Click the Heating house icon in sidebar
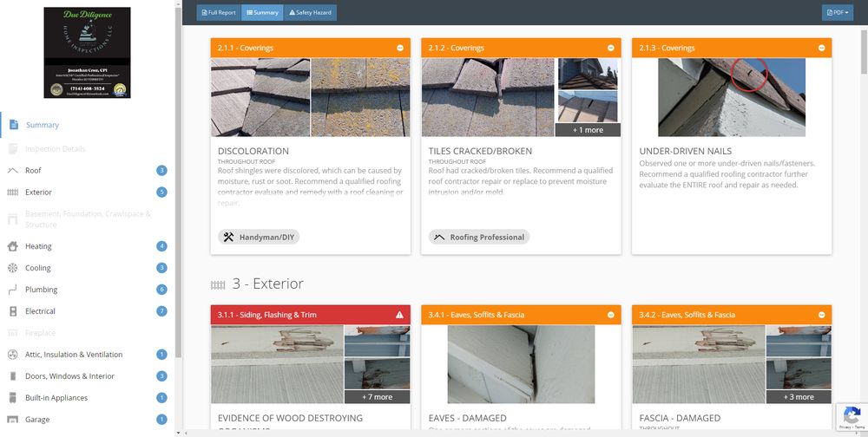This screenshot has width=868, height=437. point(13,246)
